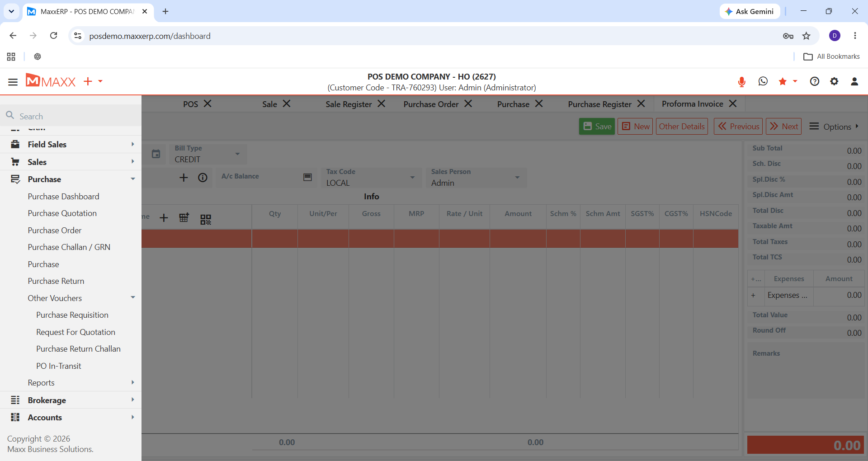Open Request For Quotation
Screen dimensions: 868x461
(x=75, y=332)
